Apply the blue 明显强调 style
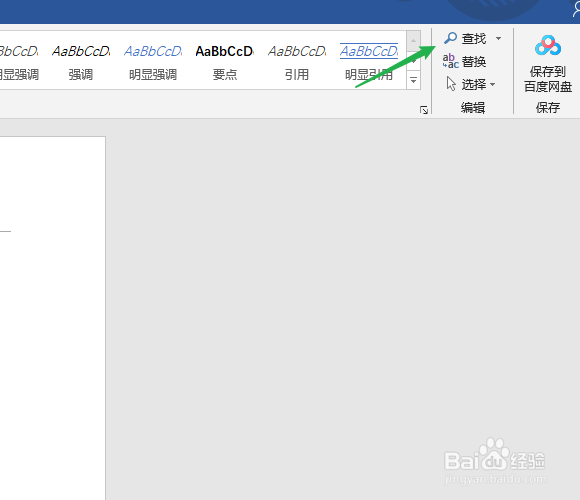The height and width of the screenshot is (500, 580). click(153, 62)
